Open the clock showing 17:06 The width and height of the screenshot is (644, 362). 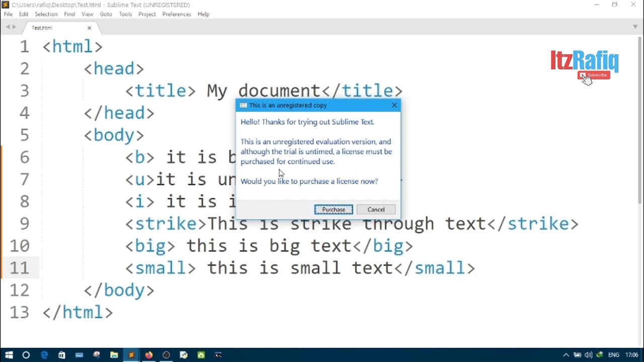pos(631,355)
